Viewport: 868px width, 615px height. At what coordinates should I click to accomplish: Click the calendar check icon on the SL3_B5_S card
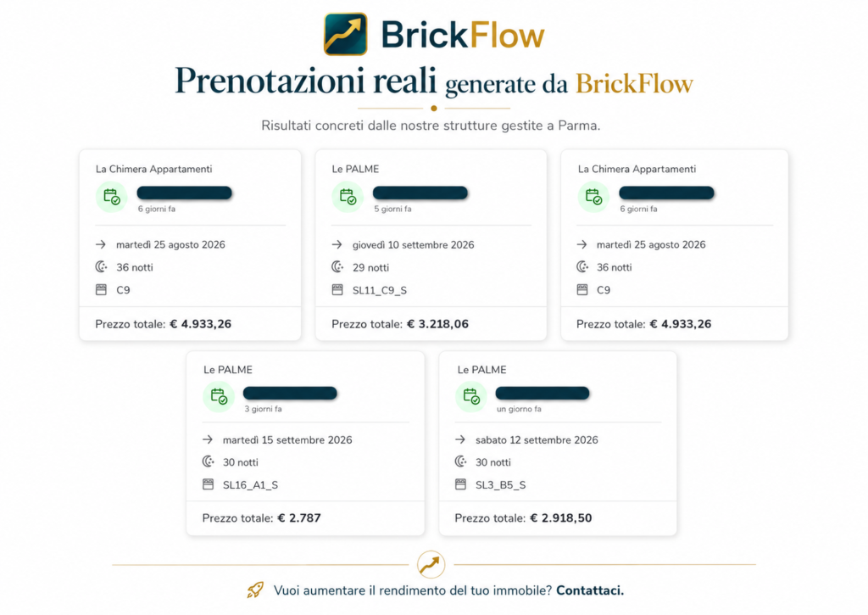tap(471, 397)
